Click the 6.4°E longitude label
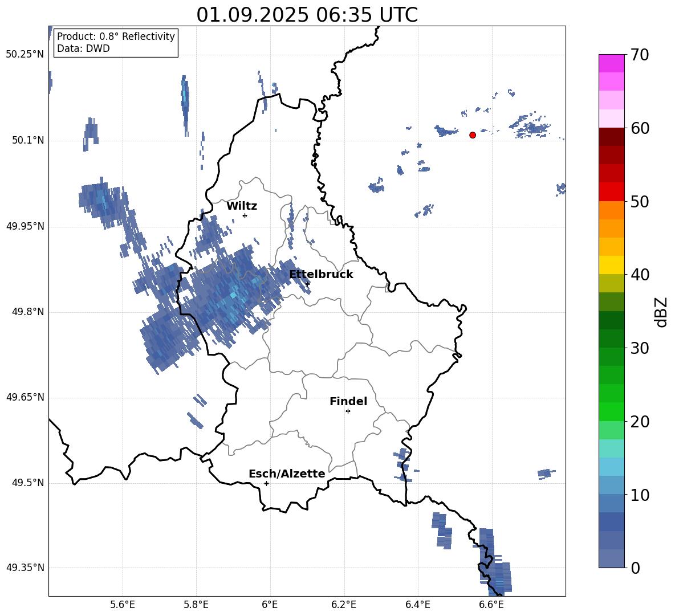 tap(417, 605)
